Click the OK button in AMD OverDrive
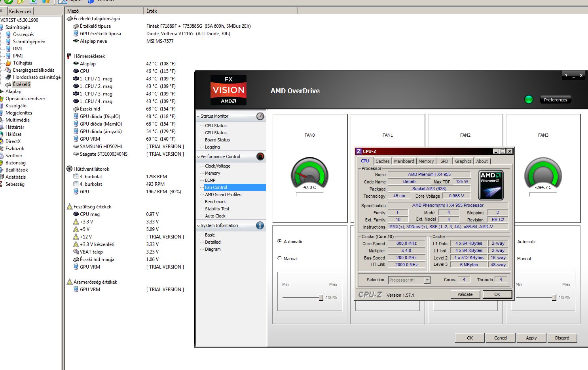The height and width of the screenshot is (370, 588). 470,338
